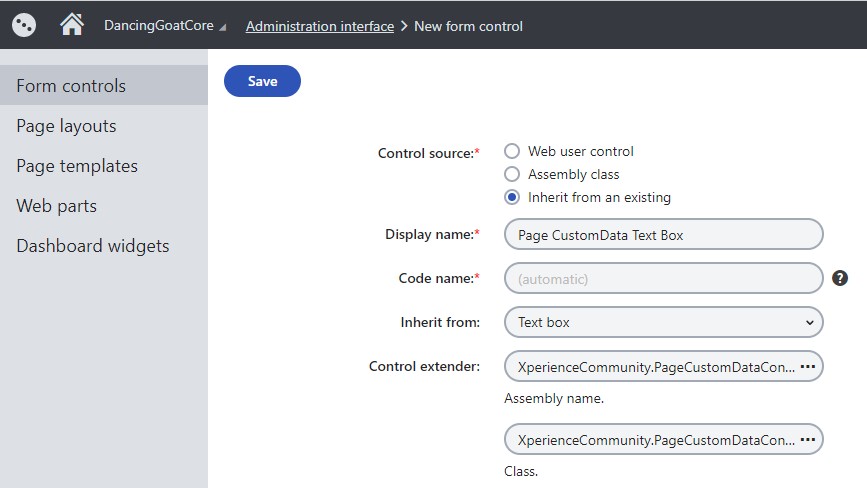Click the Save button

click(x=262, y=82)
